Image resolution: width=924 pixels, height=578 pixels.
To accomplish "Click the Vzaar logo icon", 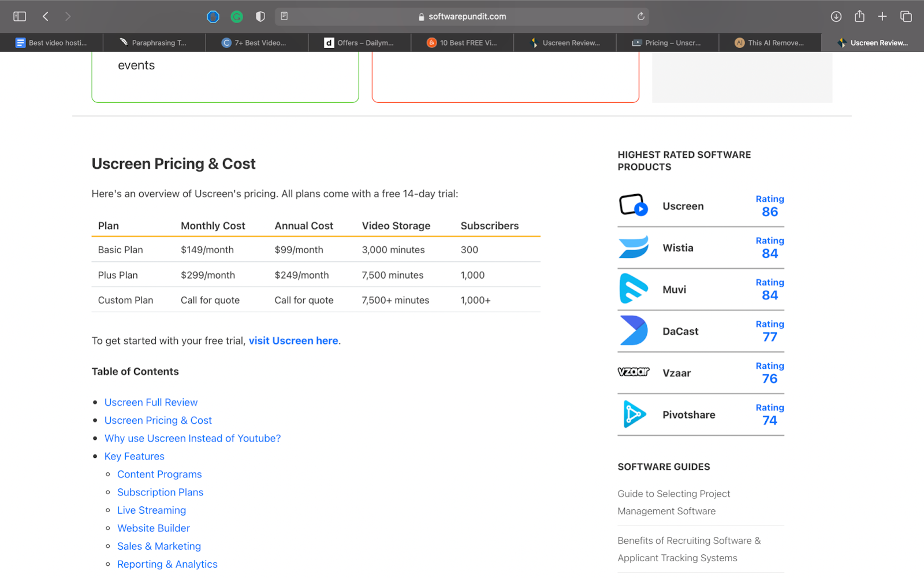I will (x=634, y=372).
